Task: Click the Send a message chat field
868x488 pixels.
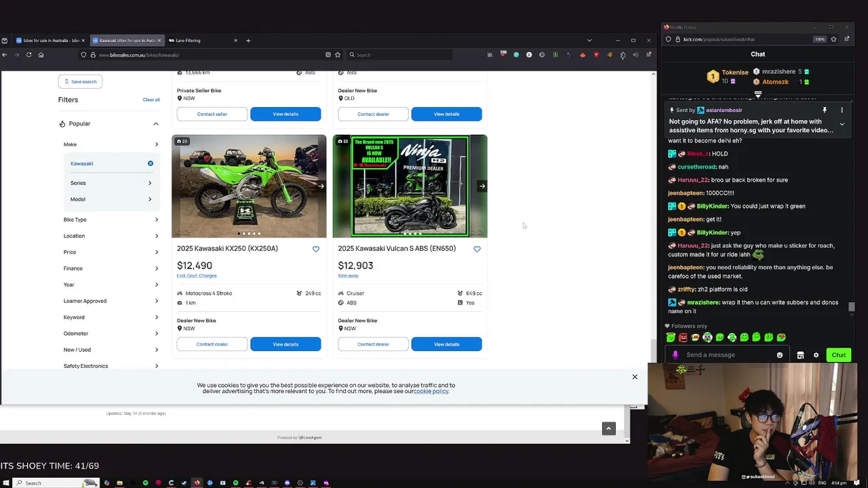Action: click(x=729, y=355)
